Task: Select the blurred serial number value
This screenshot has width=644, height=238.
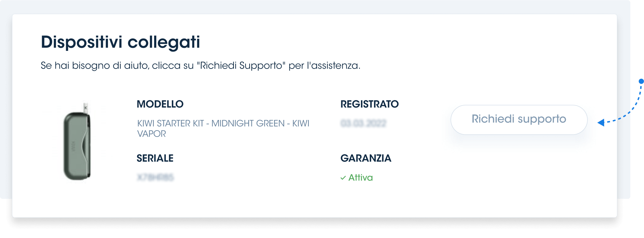Action: 155,178
